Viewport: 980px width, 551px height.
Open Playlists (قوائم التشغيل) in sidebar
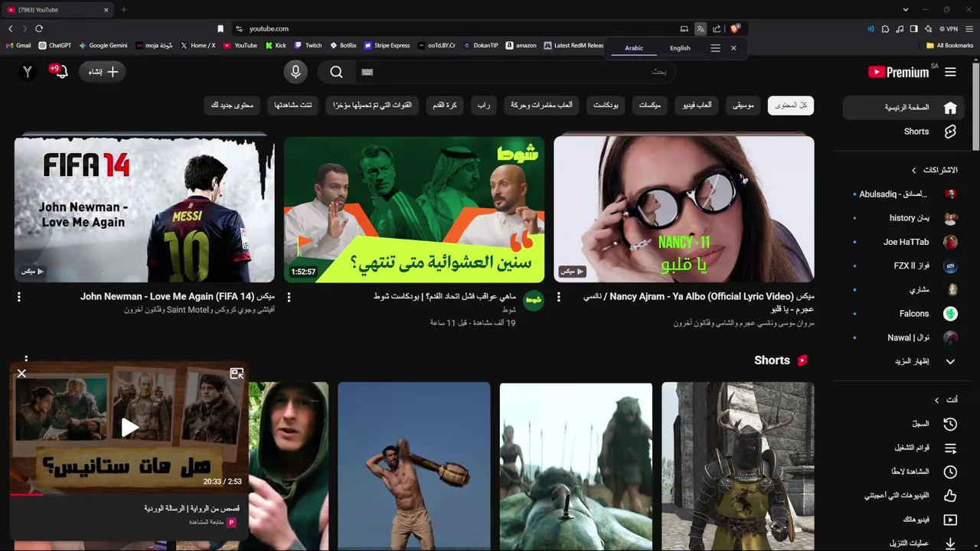click(x=904, y=448)
